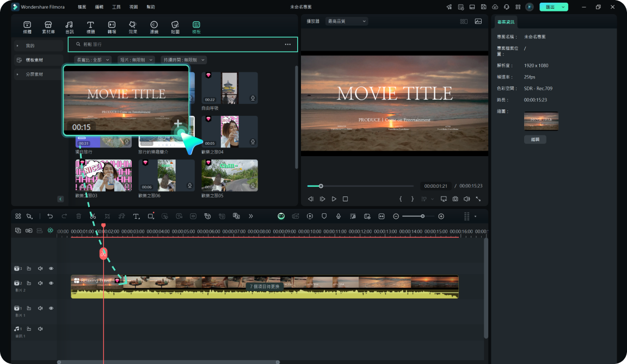Click the undo arrow in timeline toolbar
627x364 pixels.
point(50,216)
